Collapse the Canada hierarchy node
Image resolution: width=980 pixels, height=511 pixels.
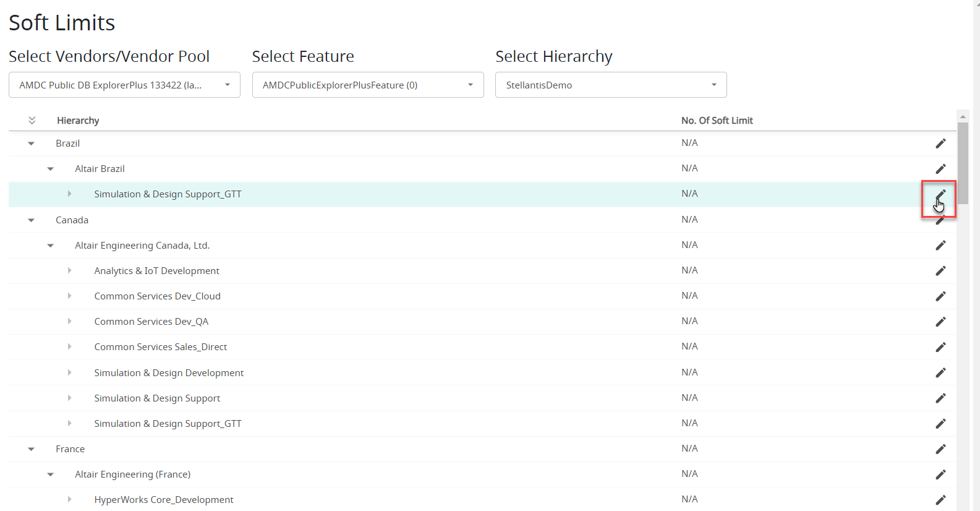32,220
